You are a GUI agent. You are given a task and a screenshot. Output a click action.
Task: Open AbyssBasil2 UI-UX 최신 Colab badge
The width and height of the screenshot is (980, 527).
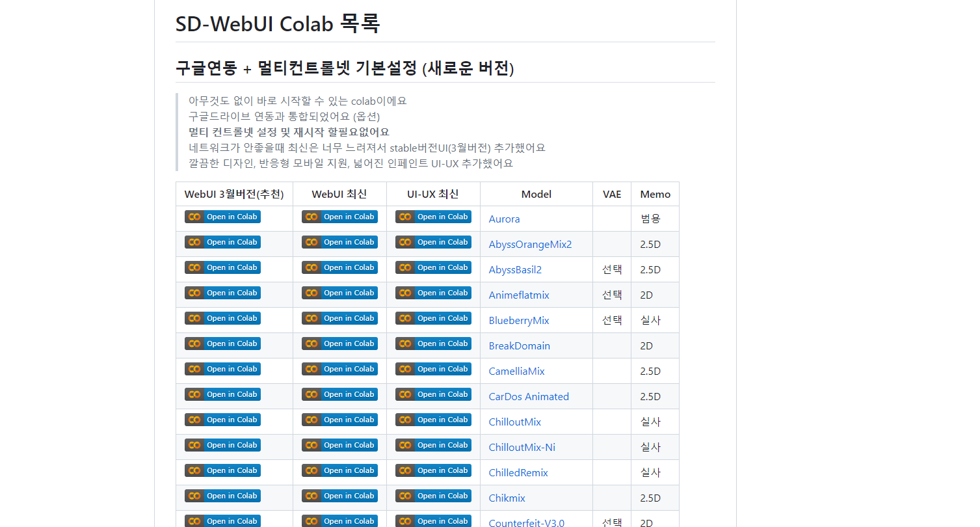pyautogui.click(x=433, y=267)
